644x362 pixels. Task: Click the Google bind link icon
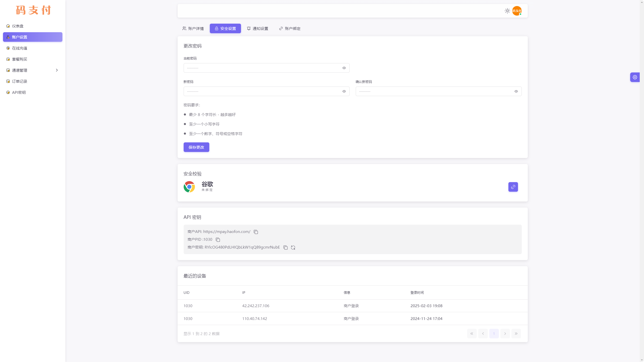(513, 187)
